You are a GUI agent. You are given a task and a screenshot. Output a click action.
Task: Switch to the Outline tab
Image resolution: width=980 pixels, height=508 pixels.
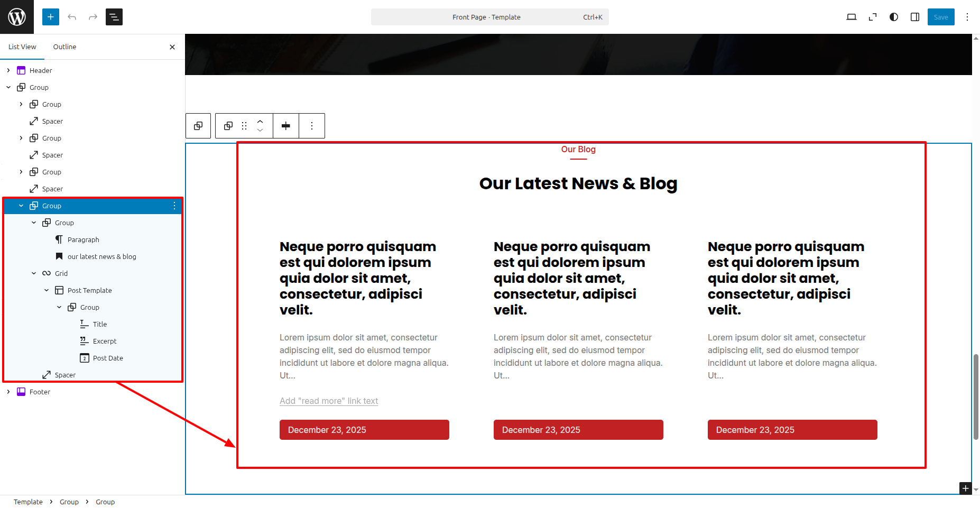point(64,47)
